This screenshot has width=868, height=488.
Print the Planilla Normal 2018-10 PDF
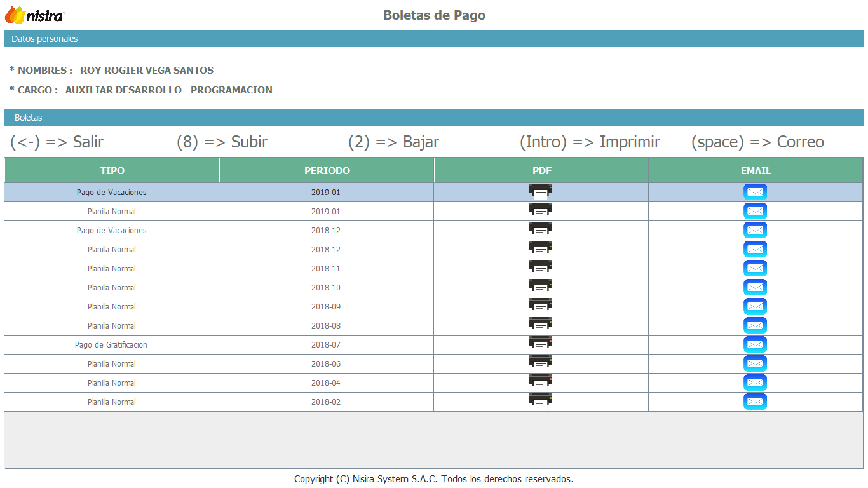pyautogui.click(x=541, y=287)
